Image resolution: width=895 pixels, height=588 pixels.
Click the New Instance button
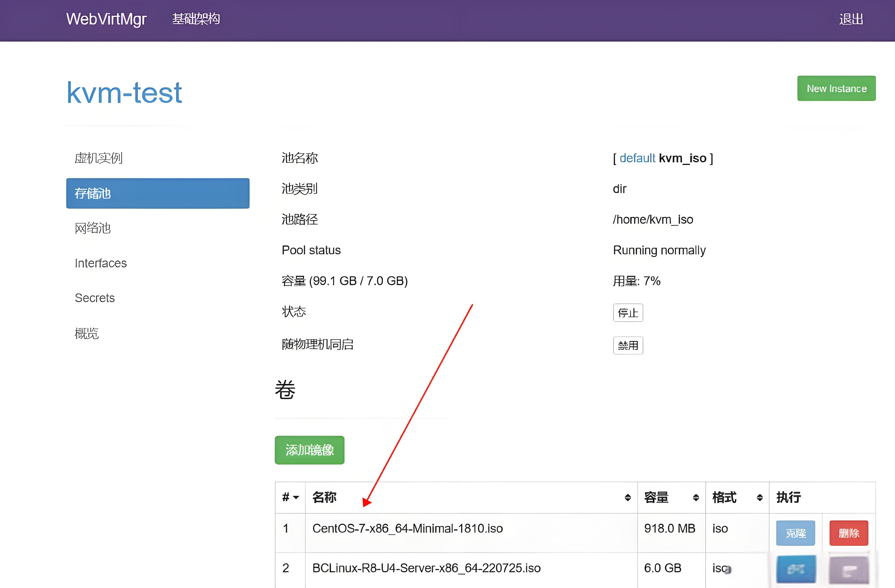pos(836,88)
